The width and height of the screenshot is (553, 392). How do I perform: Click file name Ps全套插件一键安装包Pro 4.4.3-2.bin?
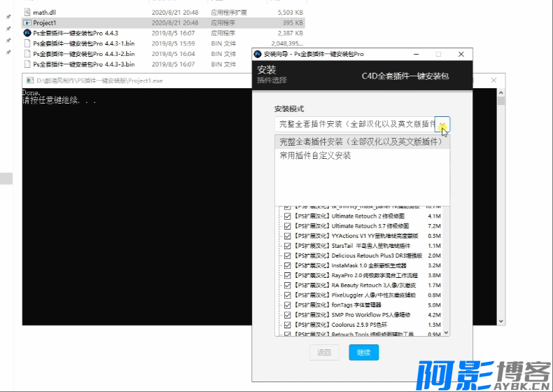coord(84,54)
